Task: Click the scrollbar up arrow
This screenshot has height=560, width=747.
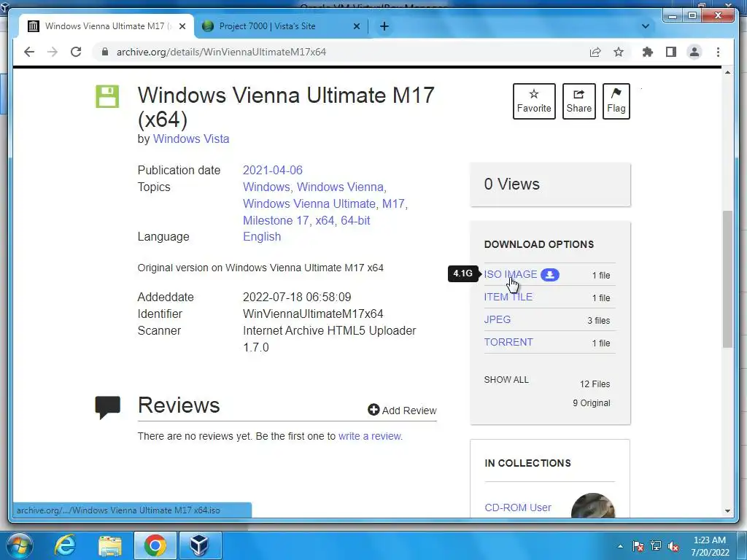Action: [727, 72]
